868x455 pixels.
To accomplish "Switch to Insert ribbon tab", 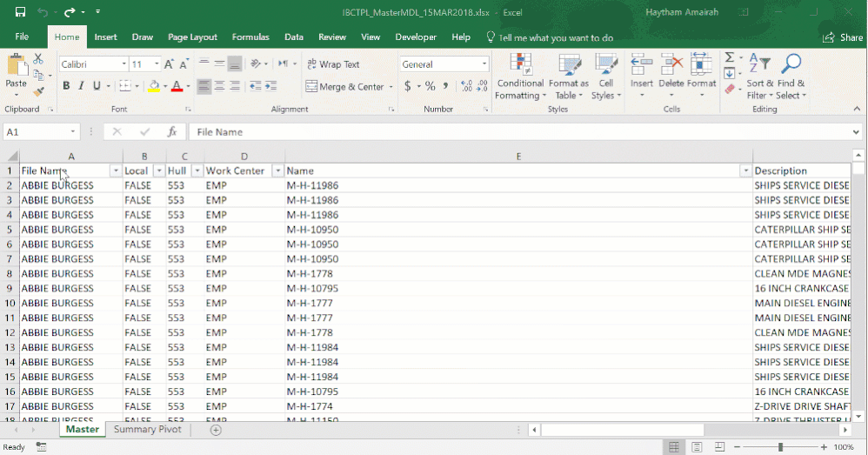I will 105,37.
